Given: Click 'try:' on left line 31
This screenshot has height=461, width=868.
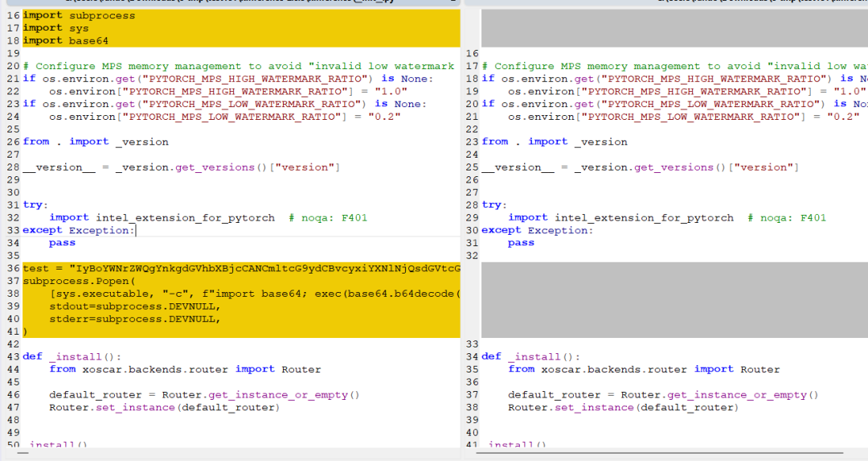Looking at the screenshot, I should pos(35,205).
